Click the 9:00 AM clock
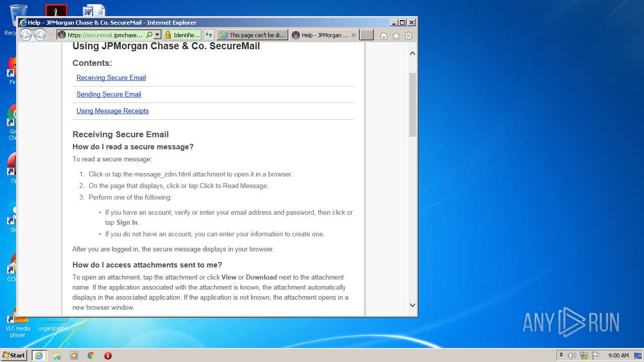This screenshot has height=362, width=644. (x=618, y=355)
